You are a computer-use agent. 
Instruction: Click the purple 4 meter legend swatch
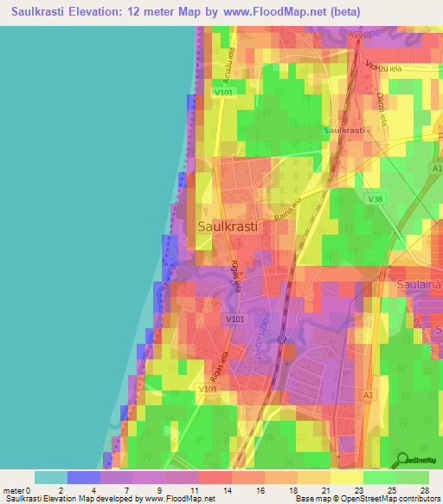click(117, 477)
